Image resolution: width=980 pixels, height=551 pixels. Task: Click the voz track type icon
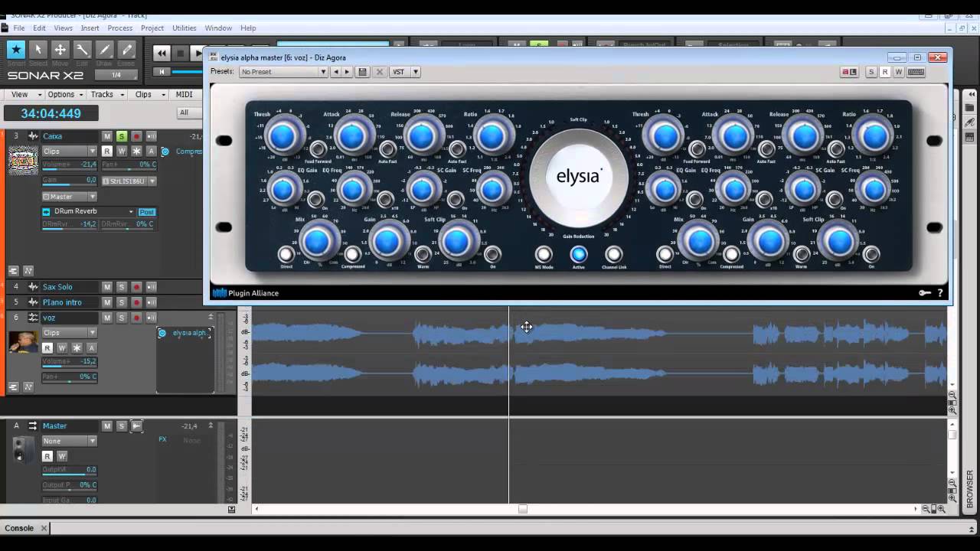tap(33, 318)
